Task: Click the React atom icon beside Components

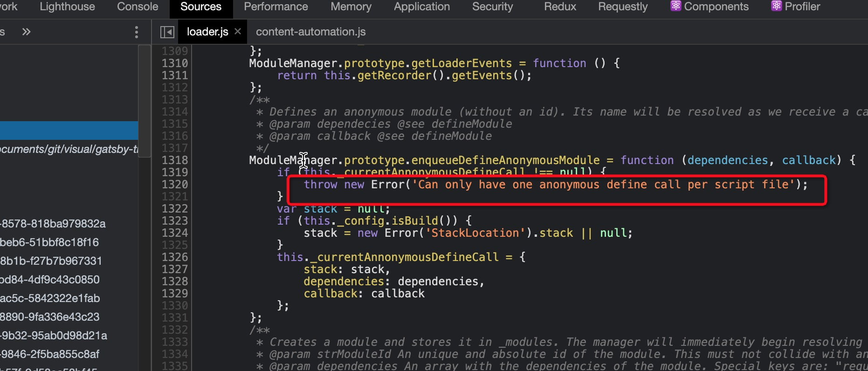Action: pos(675,6)
